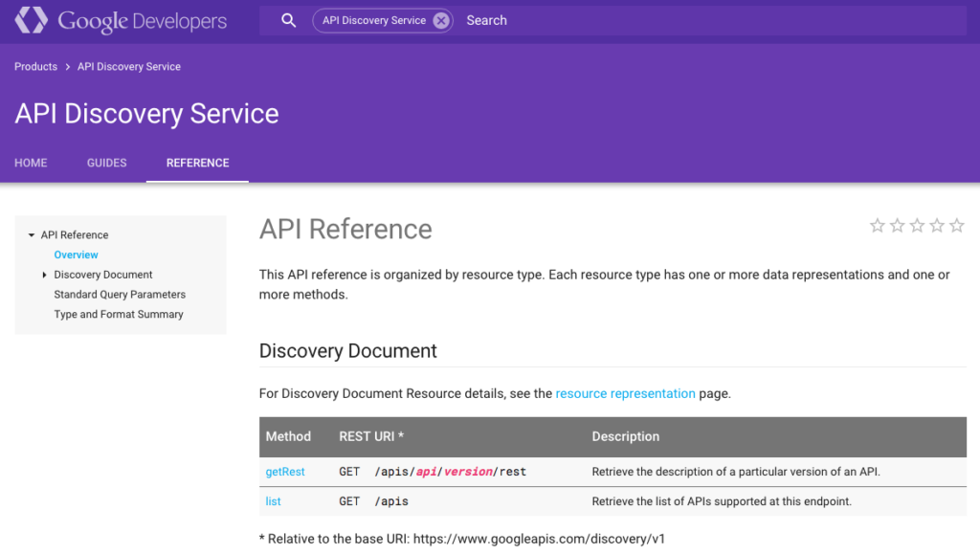Open Standard Query Parameters page
The width and height of the screenshot is (980, 554).
(120, 294)
